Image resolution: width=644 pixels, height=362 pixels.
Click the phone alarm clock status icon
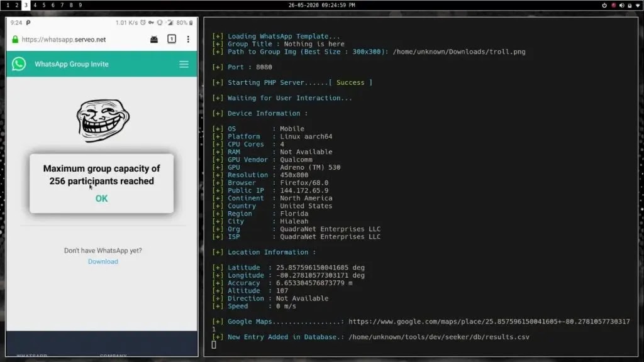pos(143,23)
